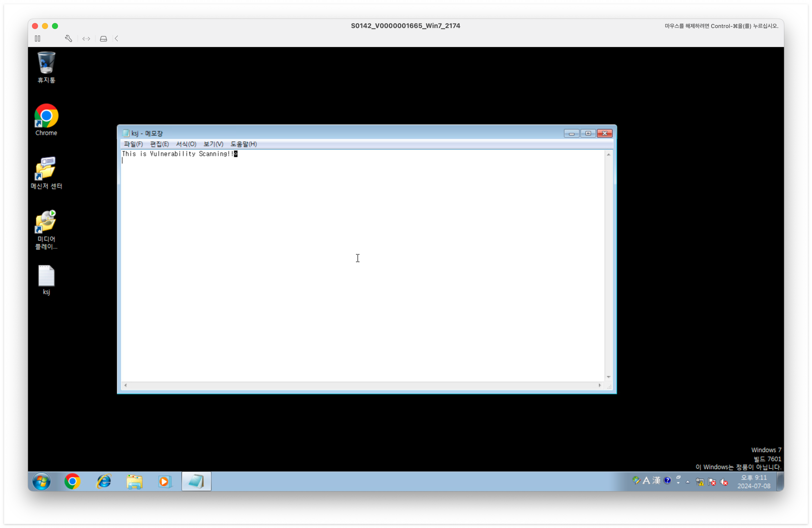Toggle IME Korean/English mode 'A' indicator
The width and height of the screenshot is (812, 528).
tap(646, 480)
